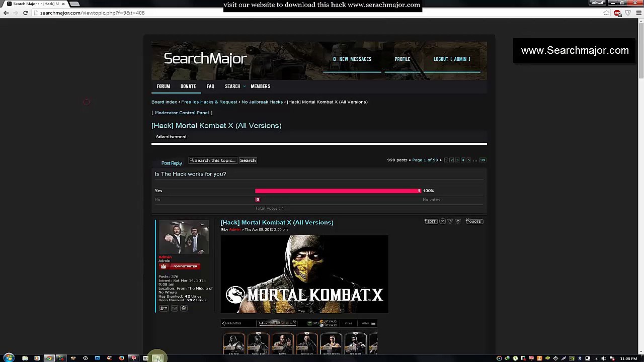This screenshot has height=362, width=644.
Task: Open the post title link in first post
Action: [277, 223]
